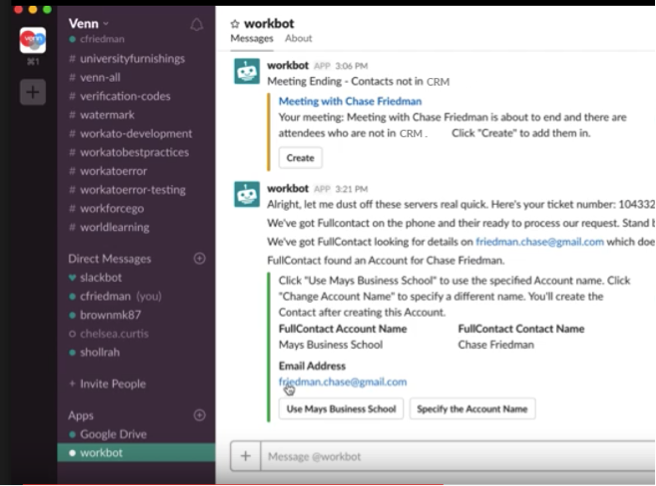Viewport: 656px width, 486px height.
Task: Click workbot sender name at 3:06 PM
Action: (x=288, y=65)
